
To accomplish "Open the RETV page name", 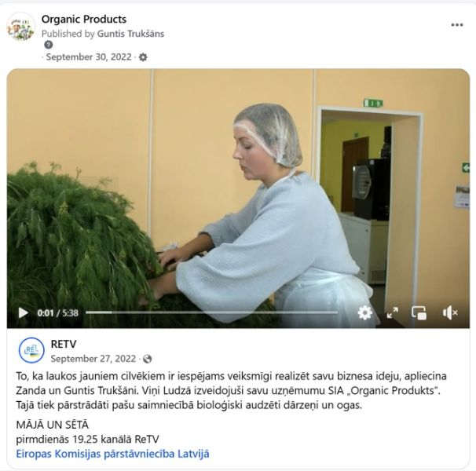I will 64,344.
